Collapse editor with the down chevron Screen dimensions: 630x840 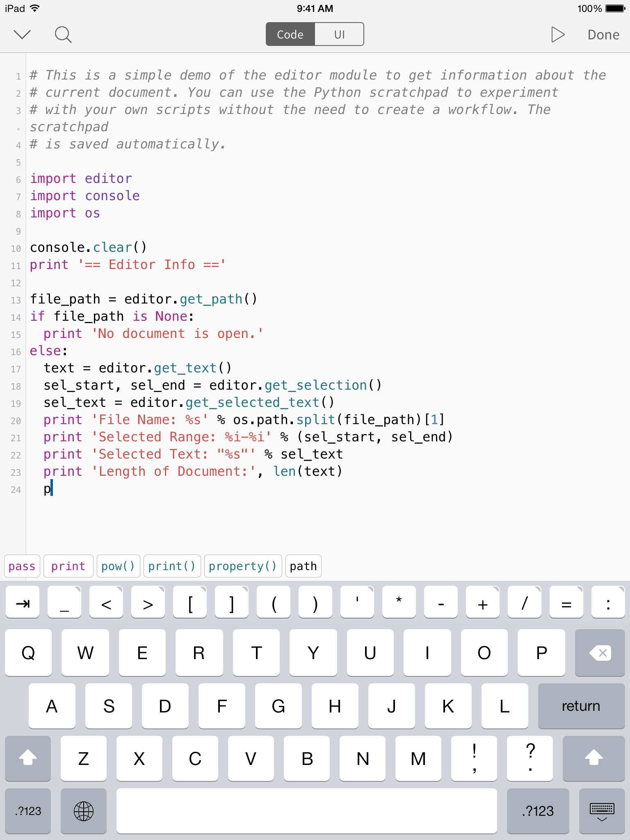(x=22, y=34)
